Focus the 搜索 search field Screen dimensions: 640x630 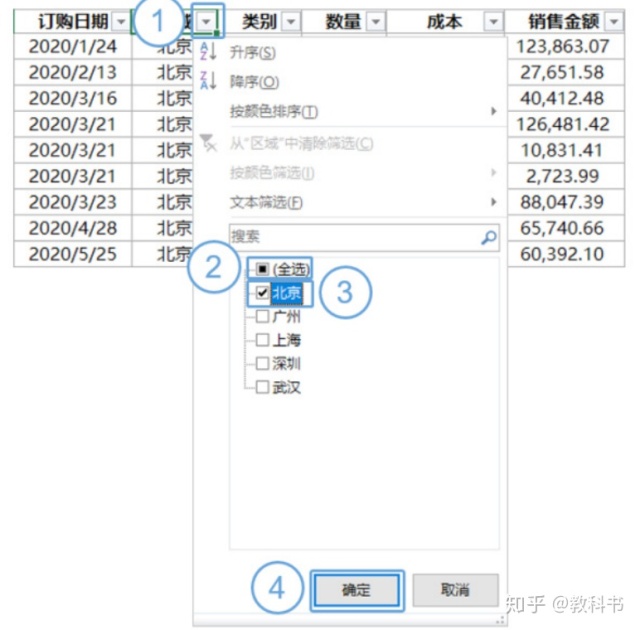364,237
